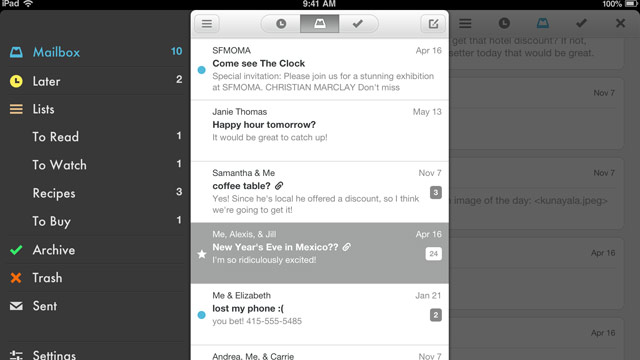
Task: Click Apr 16 date on SFMOMA email
Action: pyautogui.click(x=429, y=51)
